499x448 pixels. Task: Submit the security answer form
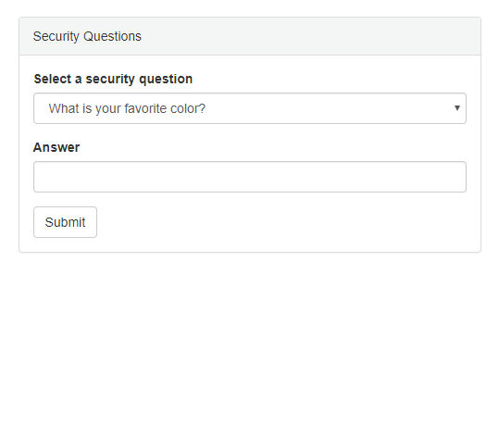(65, 222)
